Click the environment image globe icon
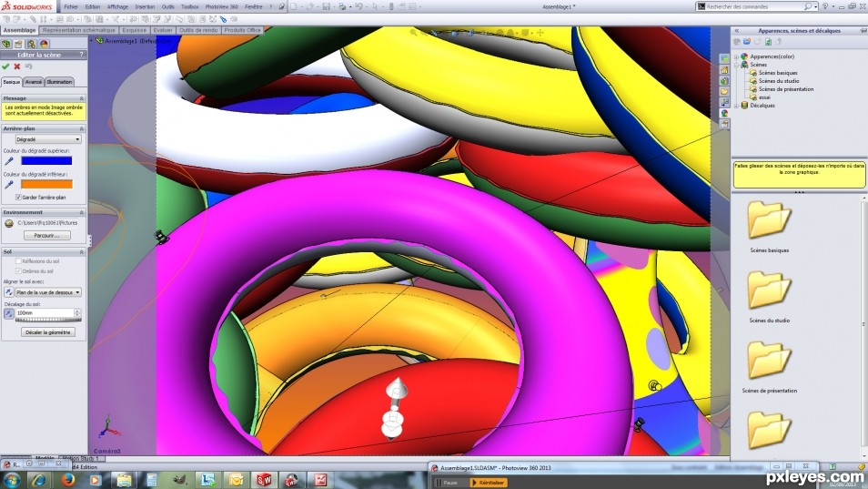Viewport: 868px width, 489px height. click(9, 223)
